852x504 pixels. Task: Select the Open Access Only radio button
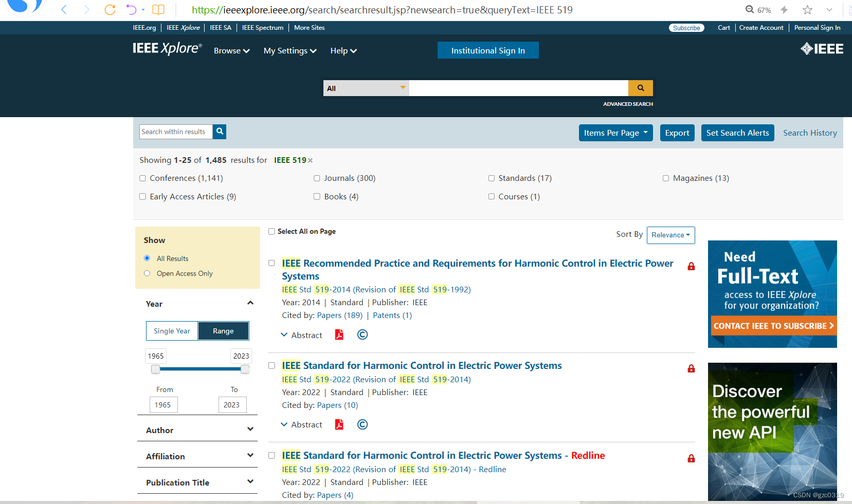(x=147, y=273)
